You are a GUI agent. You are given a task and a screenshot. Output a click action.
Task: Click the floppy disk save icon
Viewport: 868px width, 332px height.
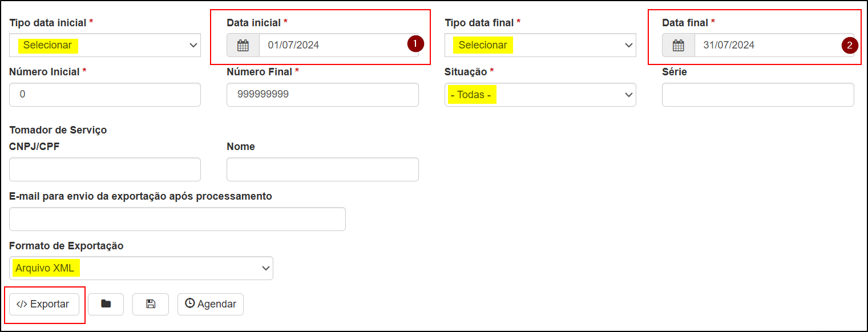tap(151, 304)
